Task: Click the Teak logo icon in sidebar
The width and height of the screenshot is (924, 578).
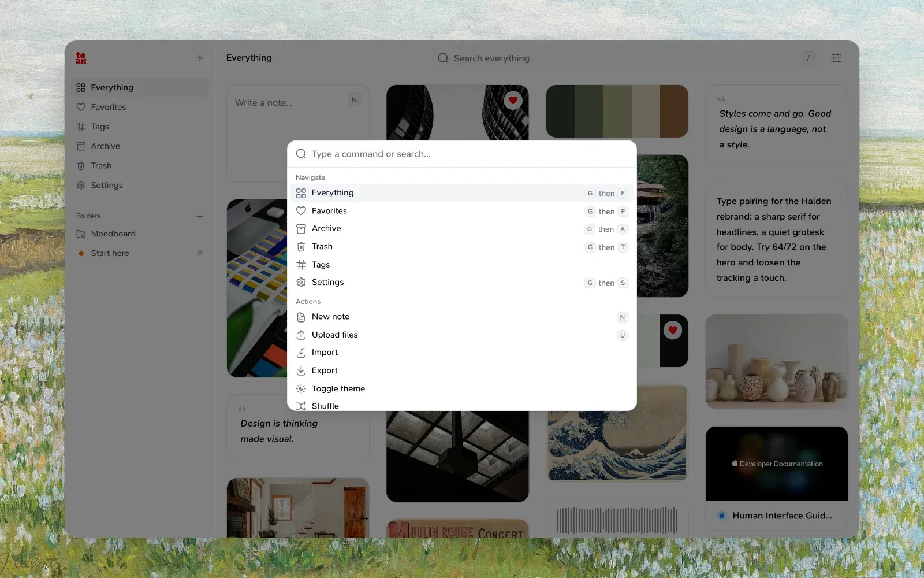Action: (81, 58)
